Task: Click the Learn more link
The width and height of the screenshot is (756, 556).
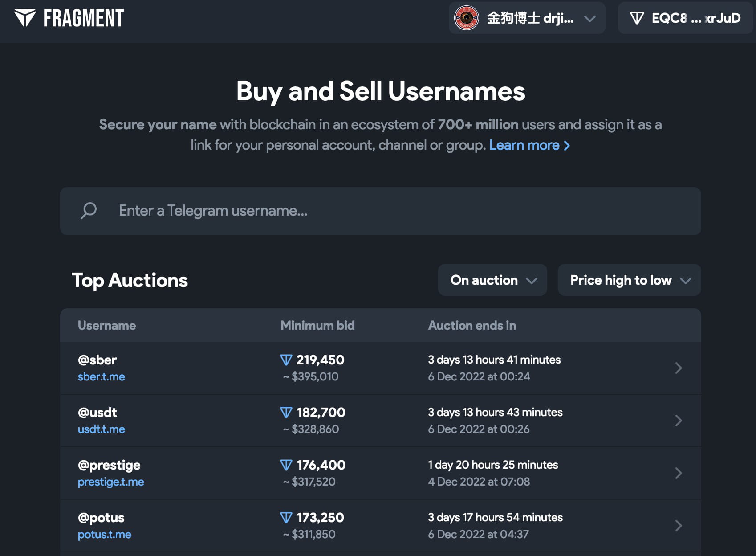Action: (529, 145)
